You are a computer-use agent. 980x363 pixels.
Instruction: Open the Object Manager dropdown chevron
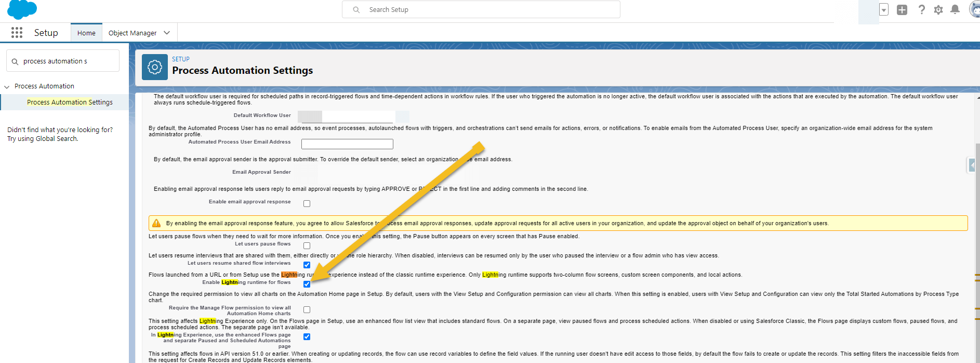pyautogui.click(x=167, y=33)
